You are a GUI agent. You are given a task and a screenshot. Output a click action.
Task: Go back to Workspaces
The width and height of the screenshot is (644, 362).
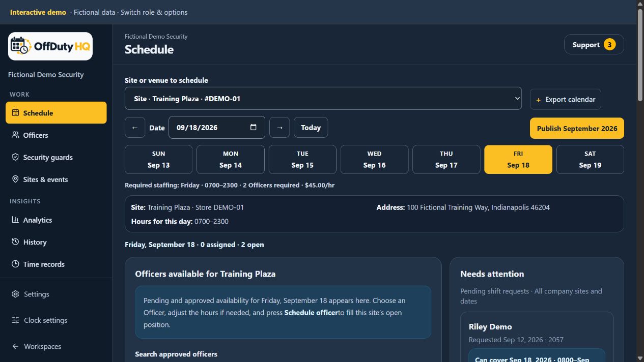56,346
